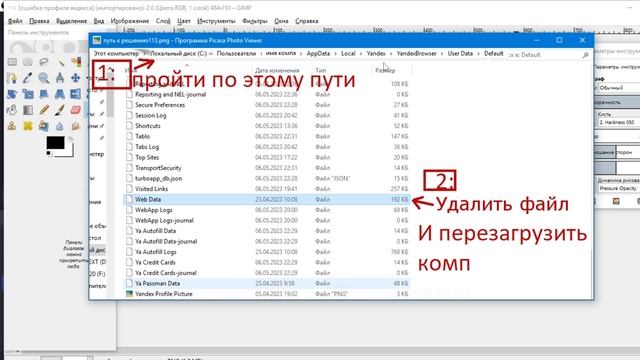Open the Справка menu
Screen dimensions: 640x360
point(307,21)
